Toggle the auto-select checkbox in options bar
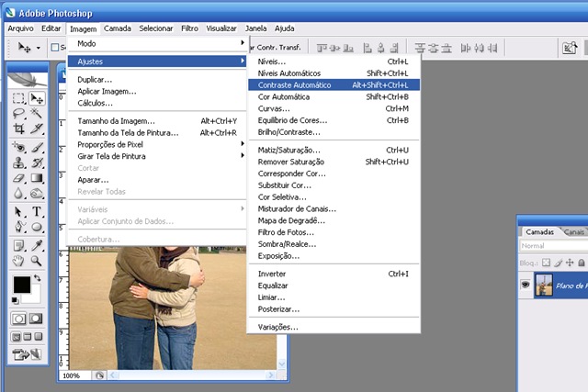Screen dimensions: 588x392 [55, 47]
